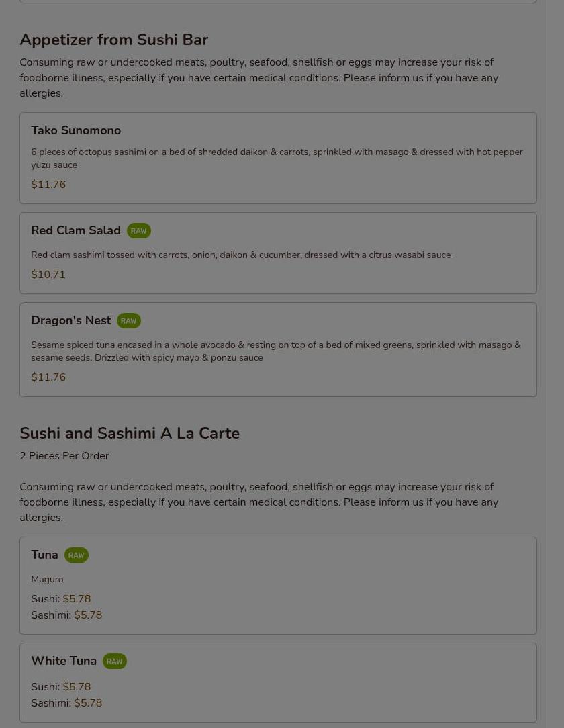Click the Tako Sunomono $11.76 price
This screenshot has width=564, height=728.
point(48,184)
